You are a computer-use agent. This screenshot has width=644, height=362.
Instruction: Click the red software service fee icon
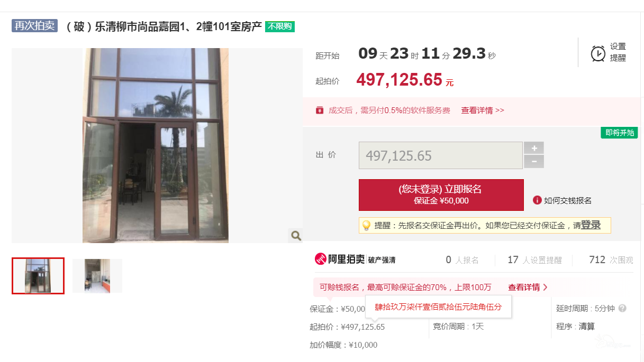click(x=319, y=110)
